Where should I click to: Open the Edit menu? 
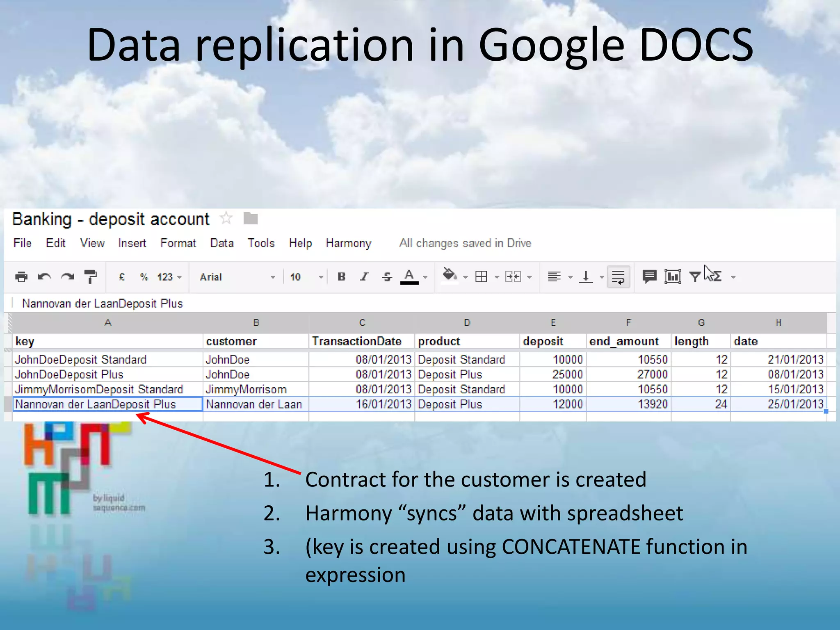(x=56, y=243)
